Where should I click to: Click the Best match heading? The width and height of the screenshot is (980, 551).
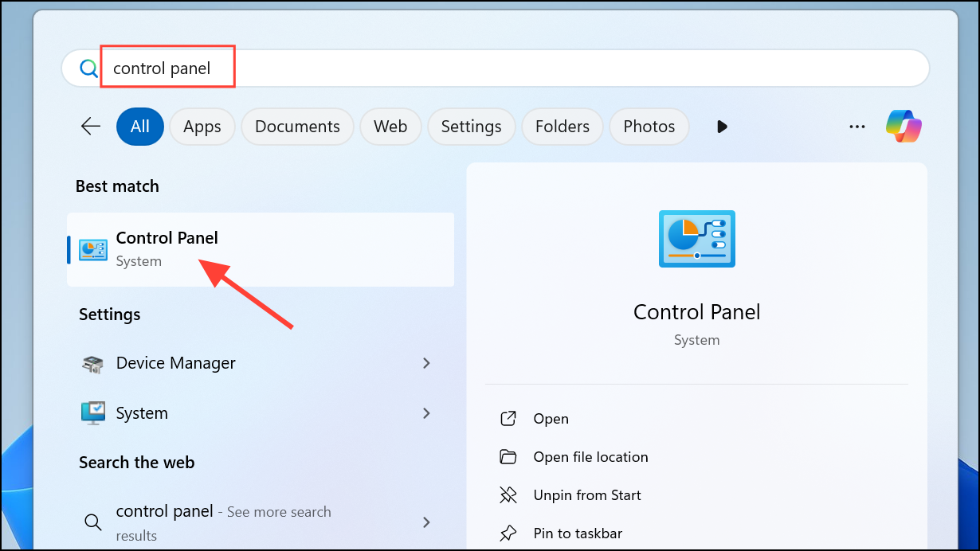pyautogui.click(x=117, y=186)
